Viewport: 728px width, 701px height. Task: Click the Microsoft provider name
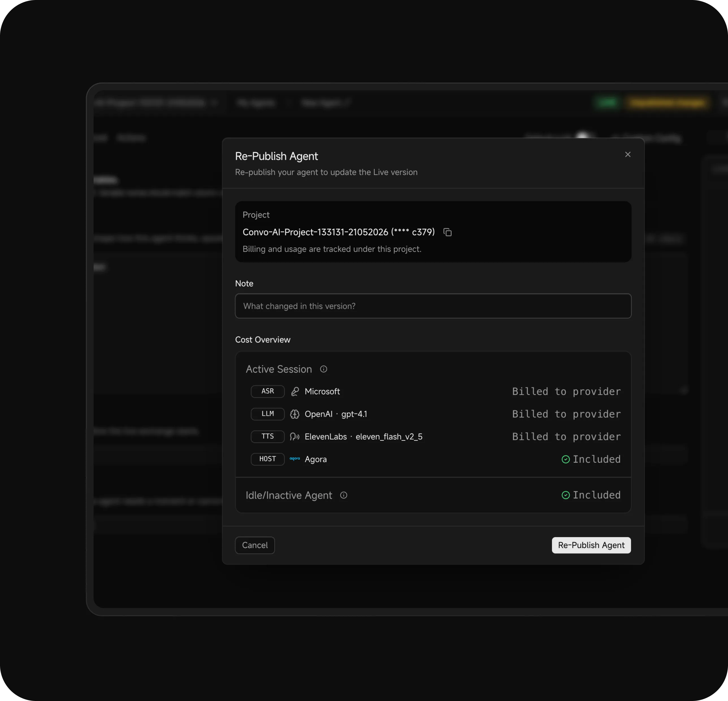click(x=322, y=391)
